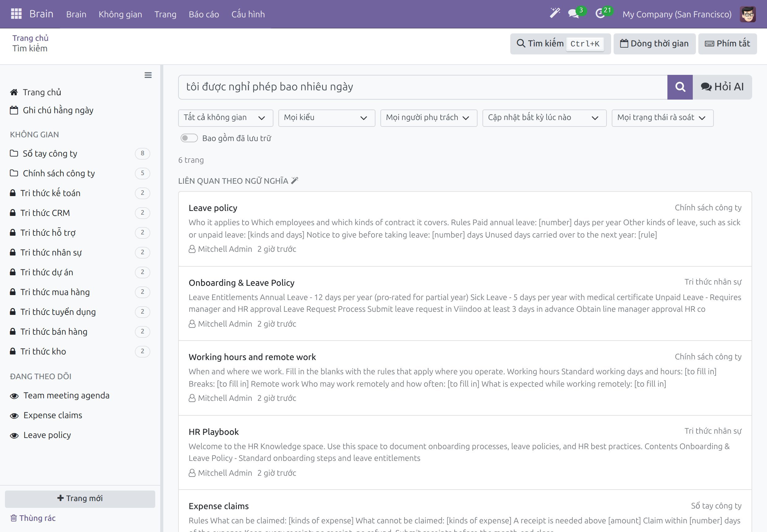Open the Không gian menu
Viewport: 767px width, 532px height.
point(120,14)
